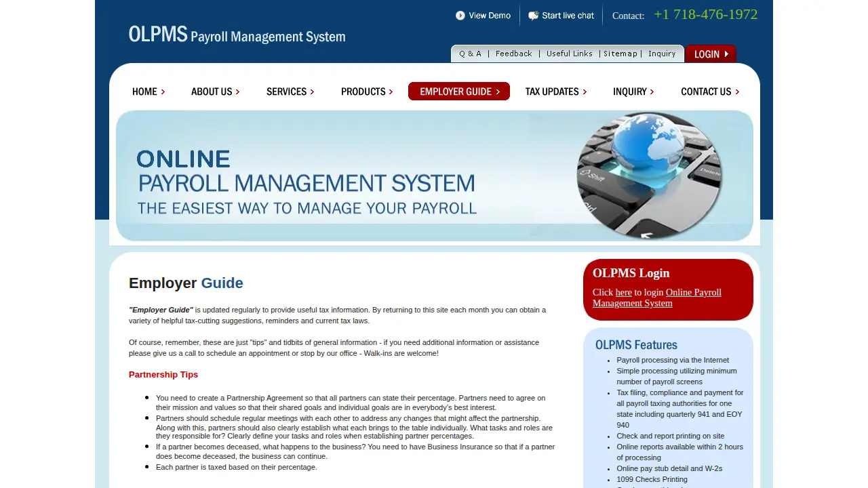The image size is (868, 488).
Task: Go to the About Us page
Action: (x=216, y=91)
